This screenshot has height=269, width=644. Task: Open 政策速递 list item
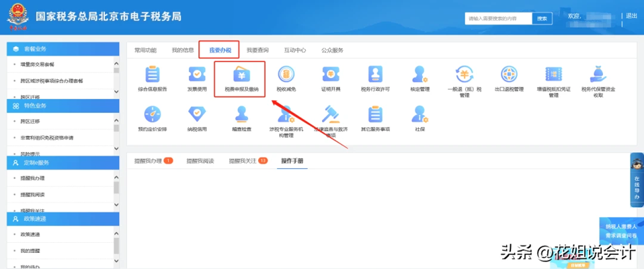pos(30,234)
